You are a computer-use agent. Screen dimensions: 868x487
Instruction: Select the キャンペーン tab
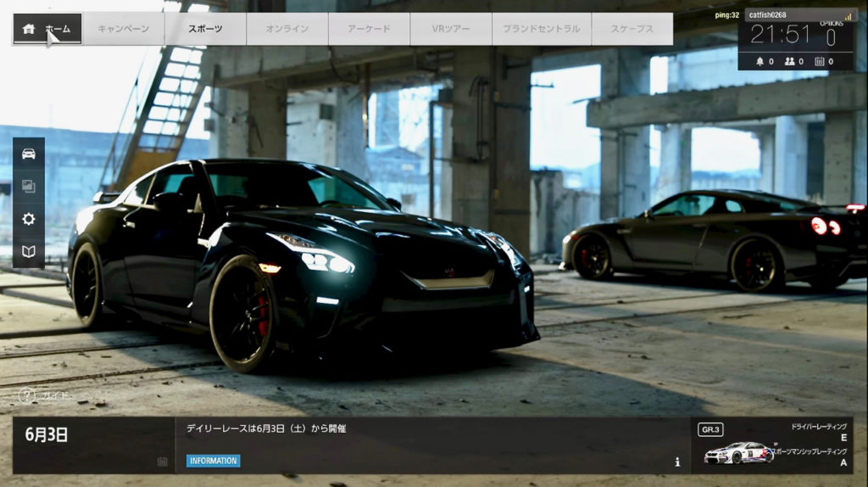tap(124, 29)
